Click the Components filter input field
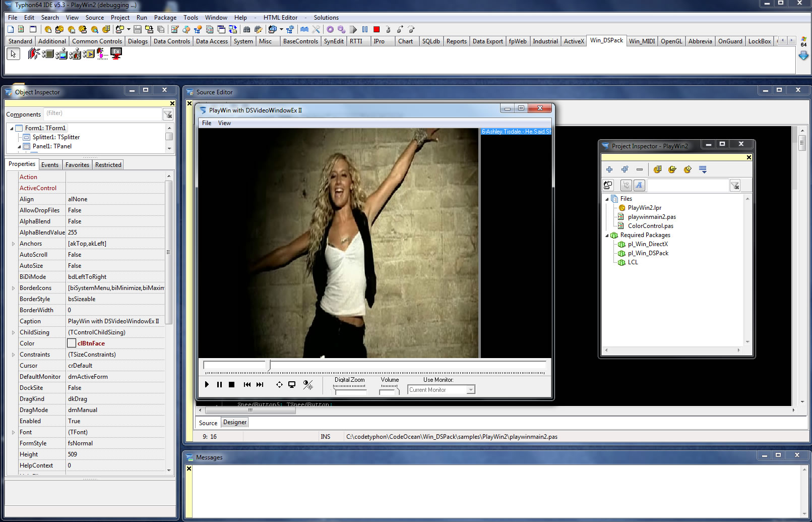This screenshot has width=812, height=522. [x=102, y=114]
